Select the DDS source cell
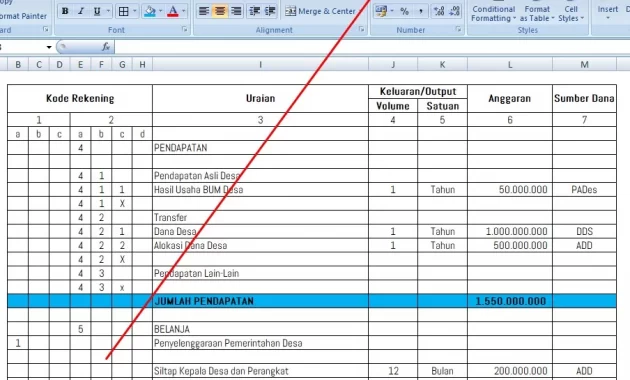630x380 pixels. pos(584,231)
